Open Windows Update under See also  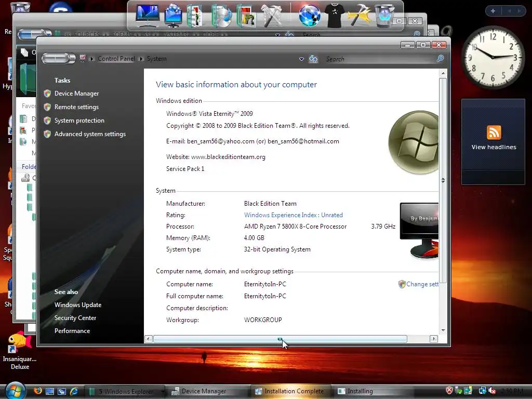coord(78,304)
